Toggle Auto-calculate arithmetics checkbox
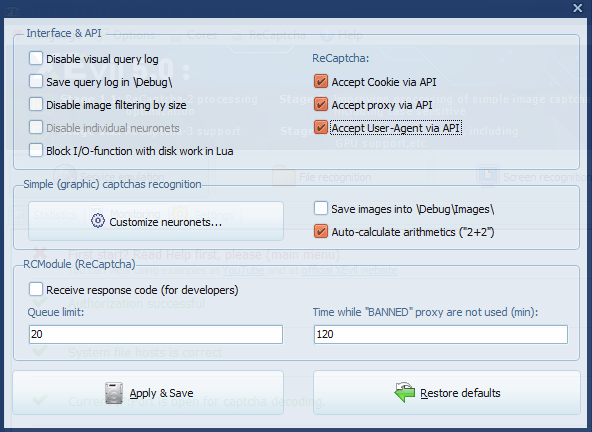Screen dimensions: 592x432 (321, 231)
